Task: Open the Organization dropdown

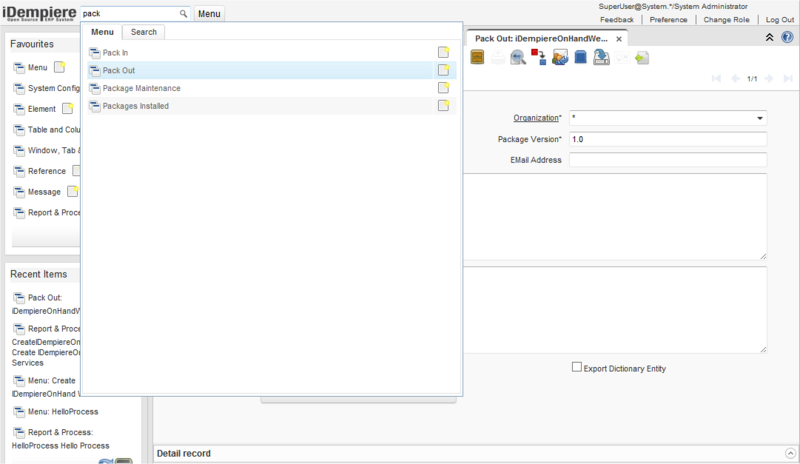Action: point(759,118)
